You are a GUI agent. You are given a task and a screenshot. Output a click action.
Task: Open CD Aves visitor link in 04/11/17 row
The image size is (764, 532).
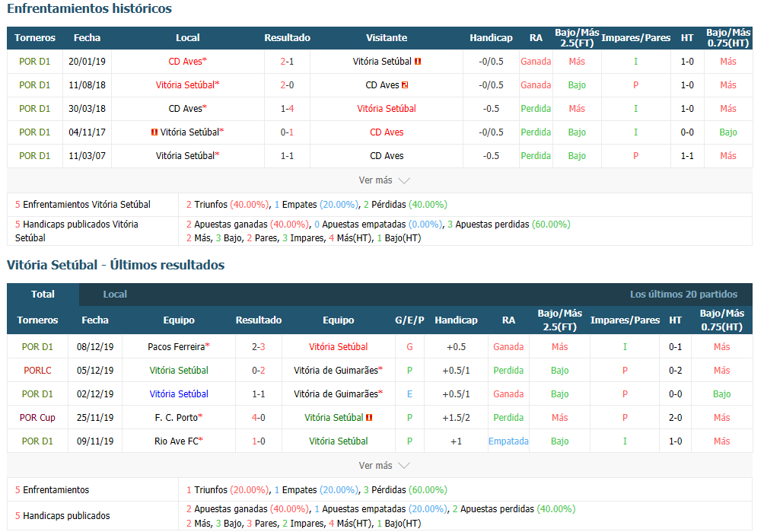[x=387, y=132]
